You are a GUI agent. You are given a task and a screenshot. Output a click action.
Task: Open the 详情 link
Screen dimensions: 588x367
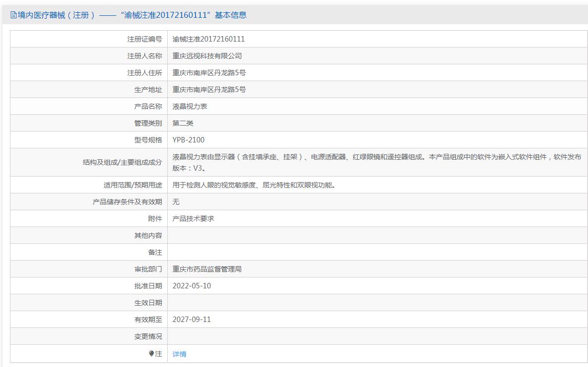tap(179, 354)
